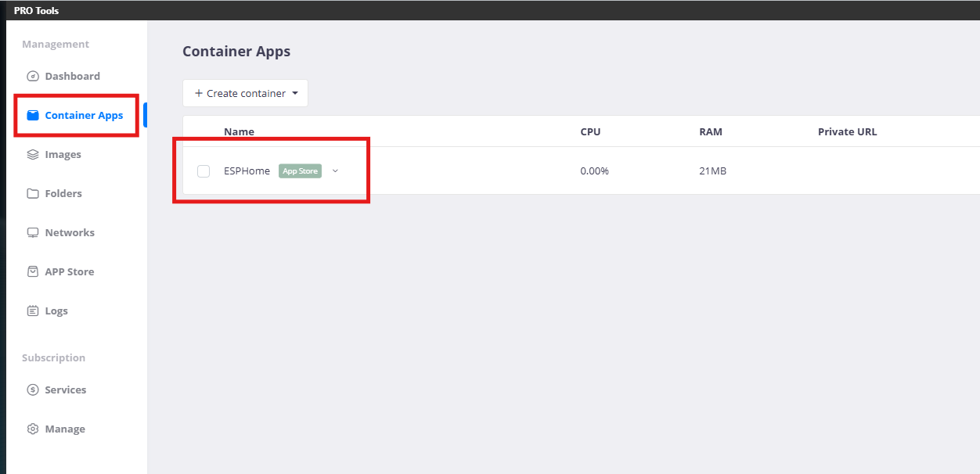Click the Container Apps blue box icon
This screenshot has height=474, width=980.
33,115
